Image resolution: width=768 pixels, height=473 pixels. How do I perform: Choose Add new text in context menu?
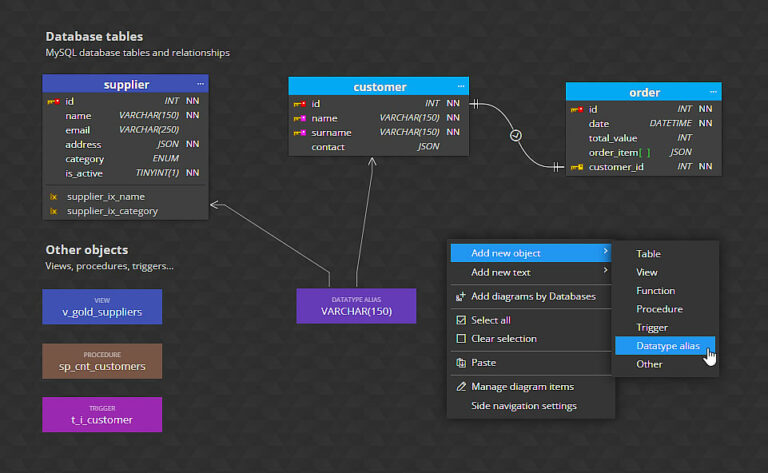click(530, 272)
